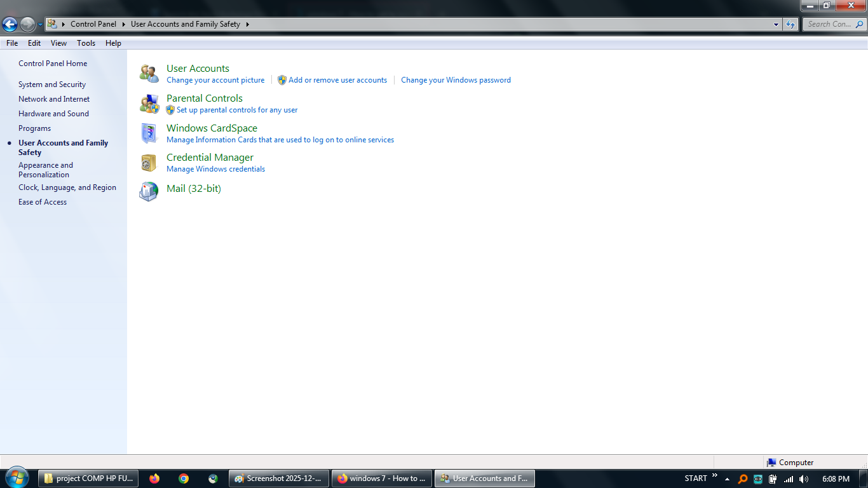The height and width of the screenshot is (488, 868).
Task: Open the Credential Manager heading link
Action: 210,158
